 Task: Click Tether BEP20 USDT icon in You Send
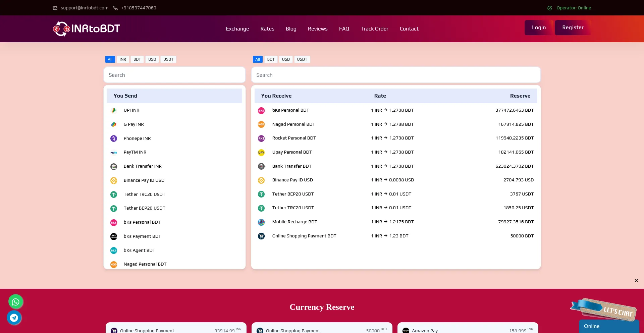point(114,208)
